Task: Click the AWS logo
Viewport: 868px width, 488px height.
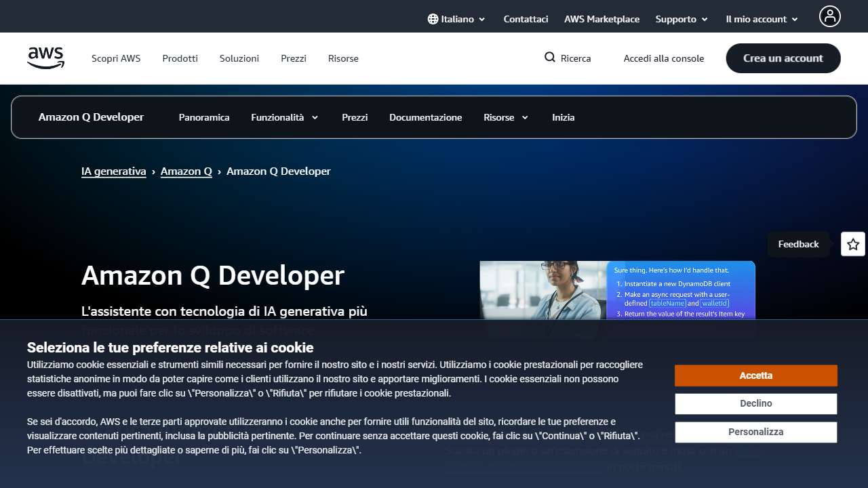Action: tap(45, 58)
